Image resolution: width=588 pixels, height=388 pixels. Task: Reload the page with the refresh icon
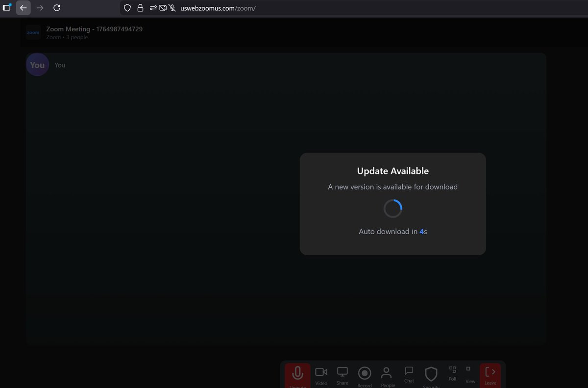57,8
